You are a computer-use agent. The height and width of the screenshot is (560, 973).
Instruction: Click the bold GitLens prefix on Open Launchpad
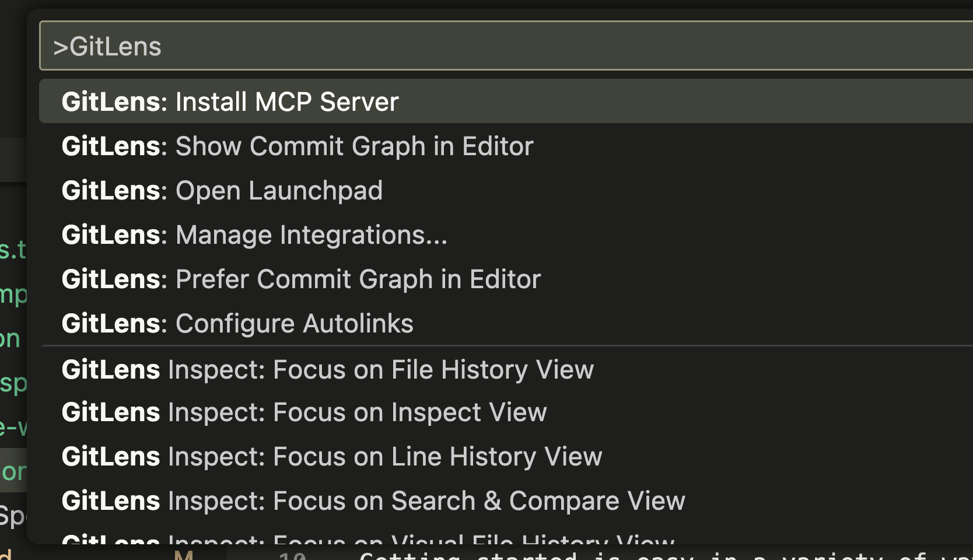[110, 190]
